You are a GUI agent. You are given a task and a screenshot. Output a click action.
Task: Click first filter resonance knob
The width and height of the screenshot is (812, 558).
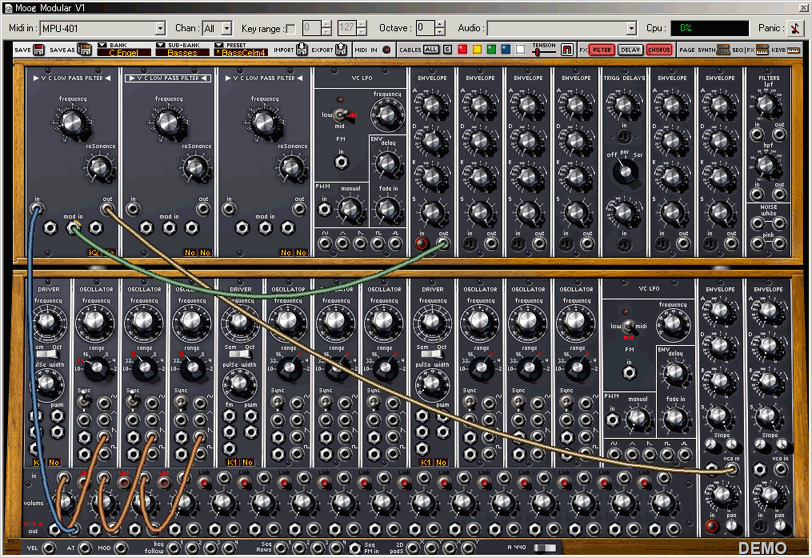[x=98, y=167]
